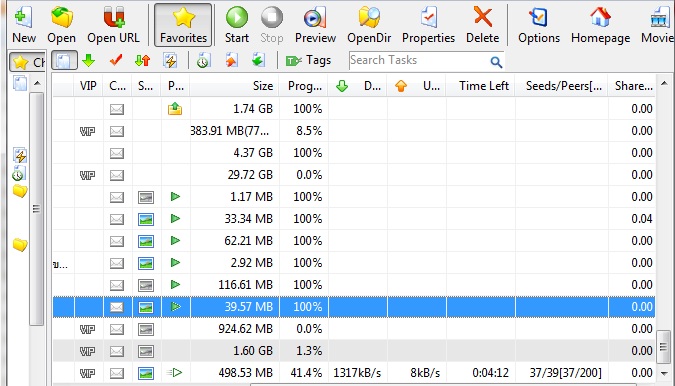Open a URL with Open URL
Image resolution: width=675 pixels, height=386 pixels.
pyautogui.click(x=113, y=25)
